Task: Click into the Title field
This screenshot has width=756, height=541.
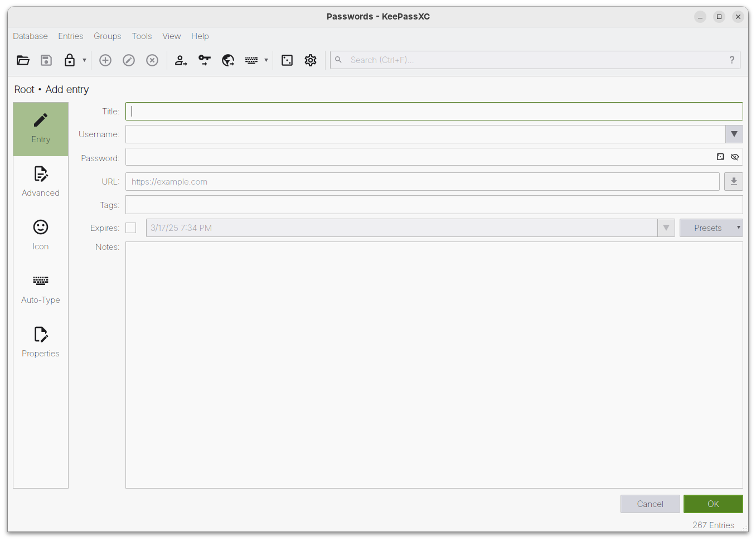Action: coord(434,112)
